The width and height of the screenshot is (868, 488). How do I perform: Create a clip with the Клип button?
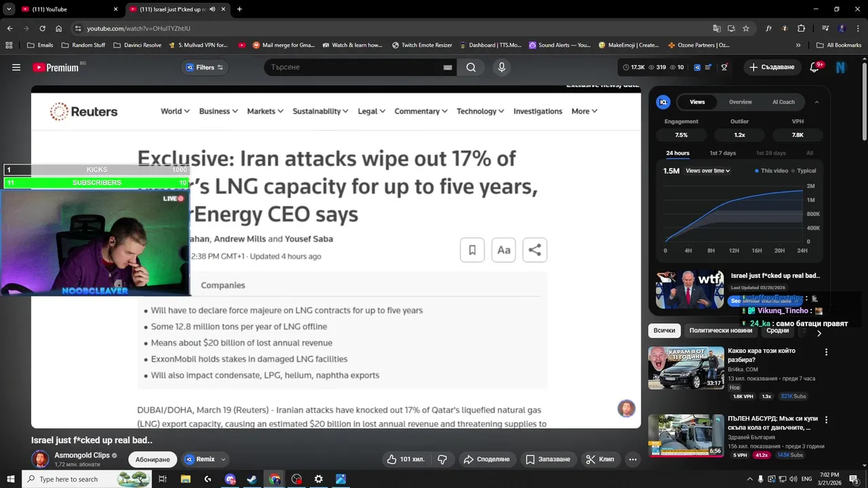coord(600,459)
